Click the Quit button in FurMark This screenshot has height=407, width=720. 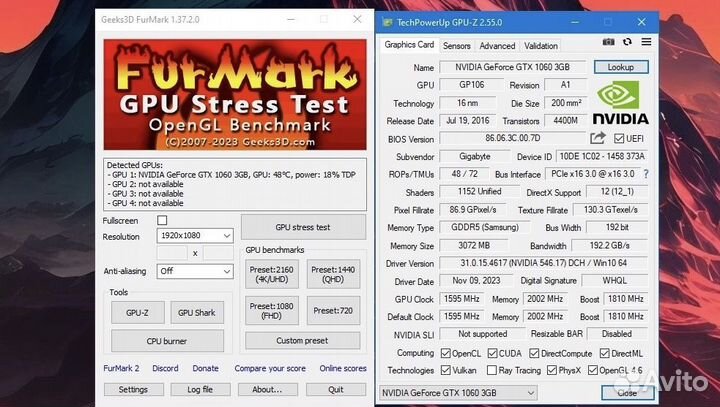click(336, 389)
